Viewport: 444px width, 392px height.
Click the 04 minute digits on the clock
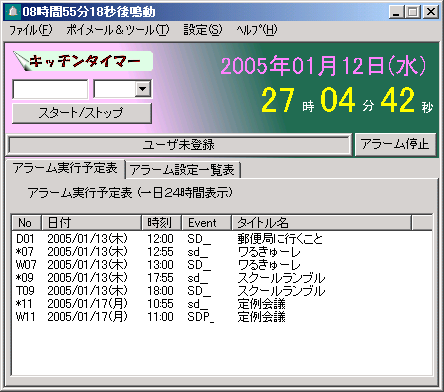pyautogui.click(x=338, y=100)
